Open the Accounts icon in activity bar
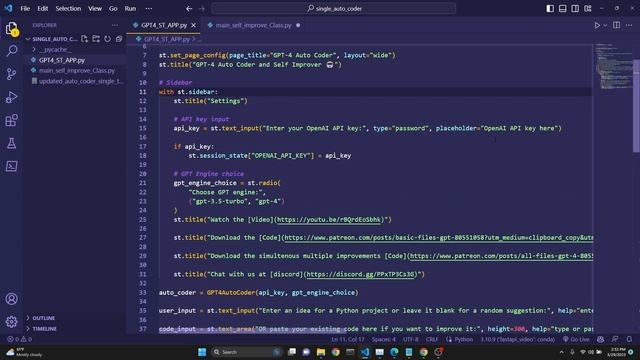 [x=11, y=299]
